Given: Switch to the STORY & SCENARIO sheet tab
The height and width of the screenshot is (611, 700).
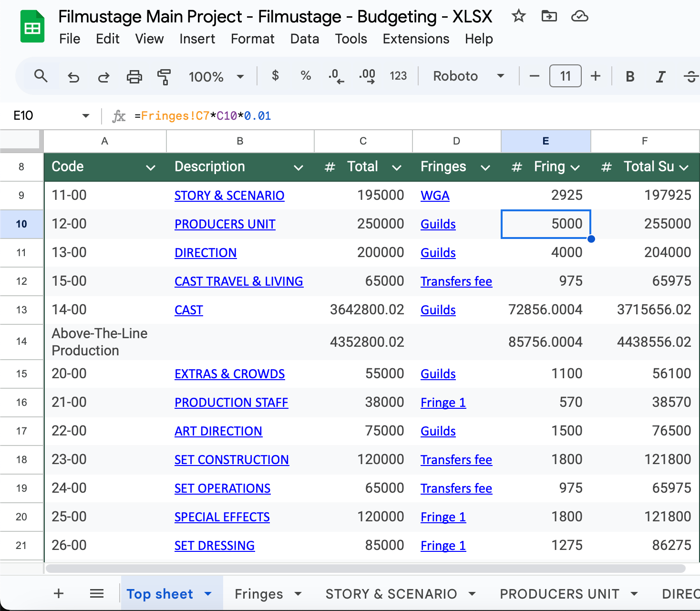Looking at the screenshot, I should [x=391, y=594].
